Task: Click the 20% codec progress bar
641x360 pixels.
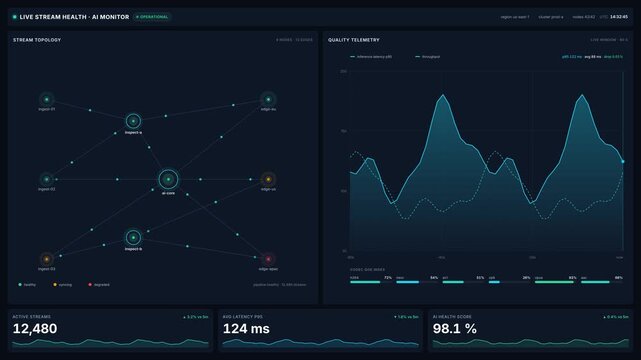Action: (x=509, y=282)
